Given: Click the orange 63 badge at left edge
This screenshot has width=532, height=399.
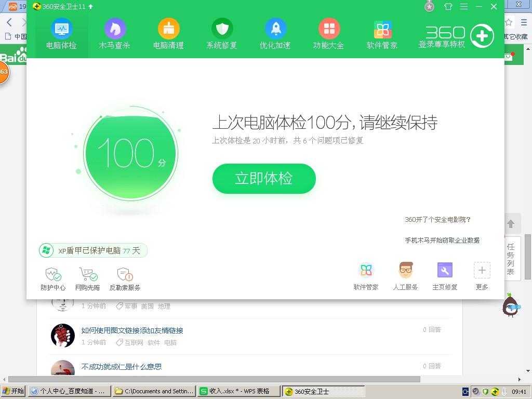Looking at the screenshot, I should [x=4, y=72].
